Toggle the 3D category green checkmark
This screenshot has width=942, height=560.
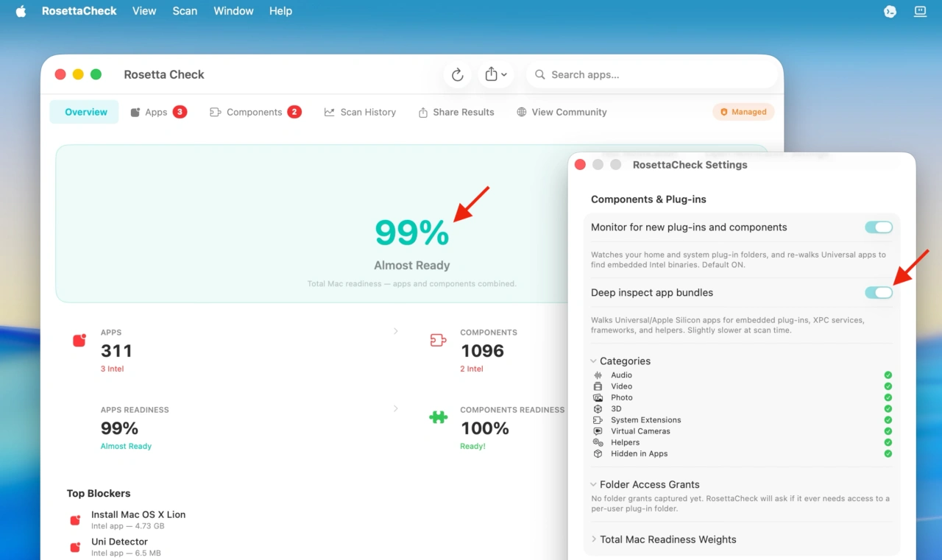click(888, 408)
